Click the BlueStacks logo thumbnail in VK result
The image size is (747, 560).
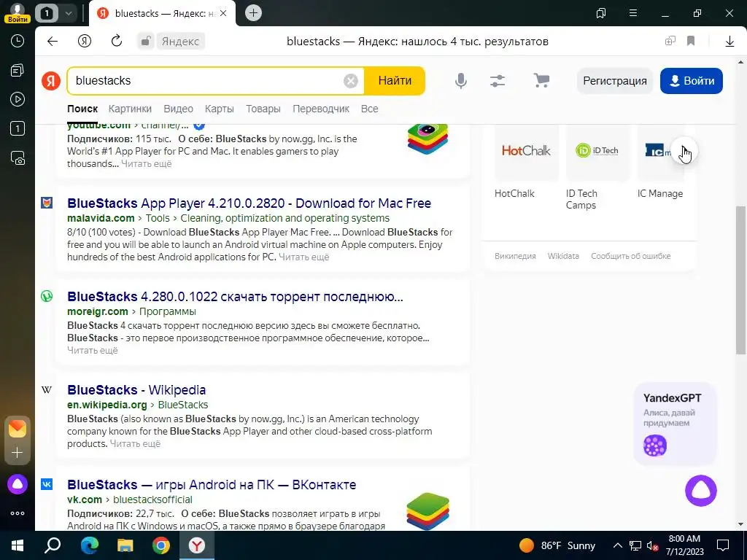coord(427,511)
